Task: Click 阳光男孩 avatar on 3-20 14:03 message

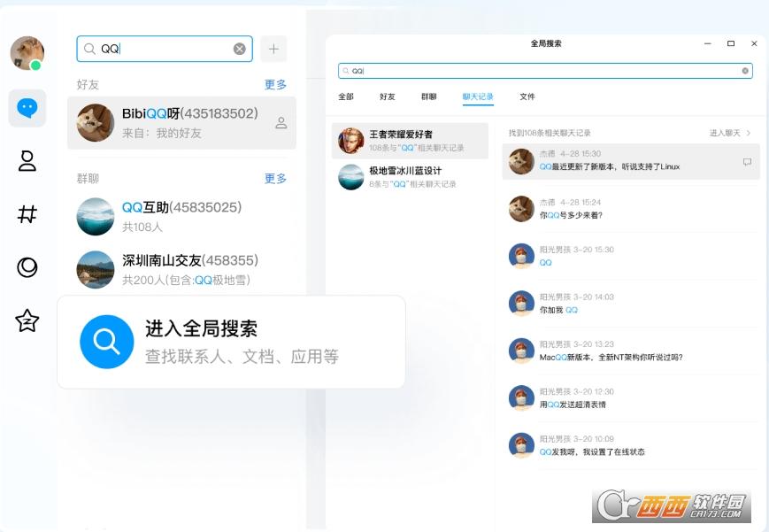Action: click(521, 304)
